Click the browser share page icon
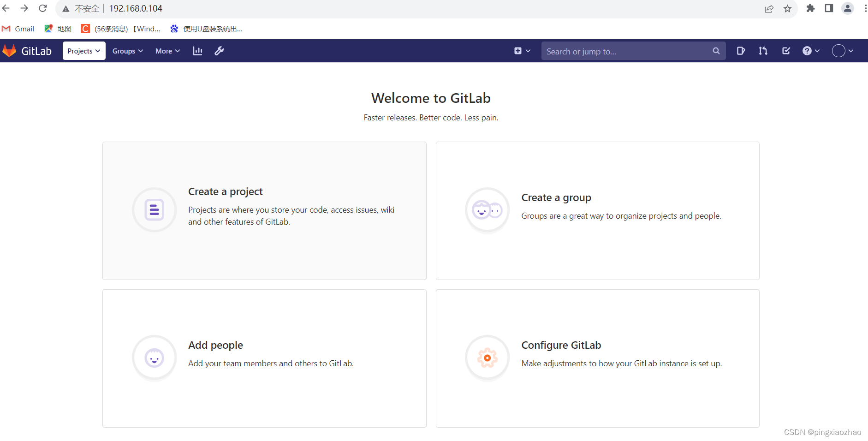Image resolution: width=868 pixels, height=441 pixels. (x=769, y=9)
